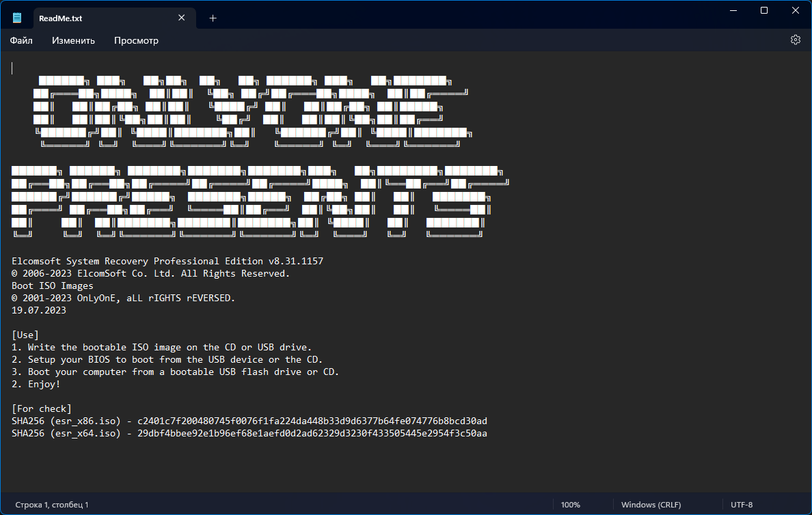Viewport: 812px width, 515px height.
Task: Click the [Use] heading
Action: (x=25, y=335)
